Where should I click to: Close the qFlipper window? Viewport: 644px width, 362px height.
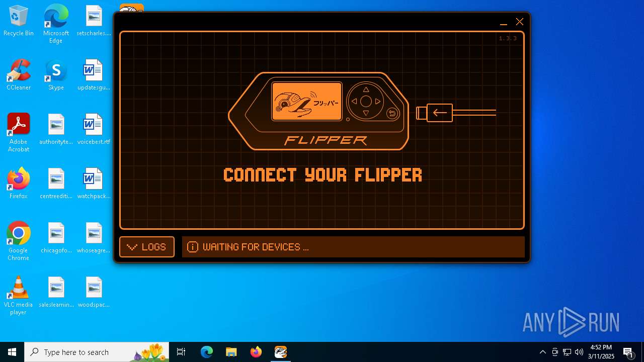[520, 22]
